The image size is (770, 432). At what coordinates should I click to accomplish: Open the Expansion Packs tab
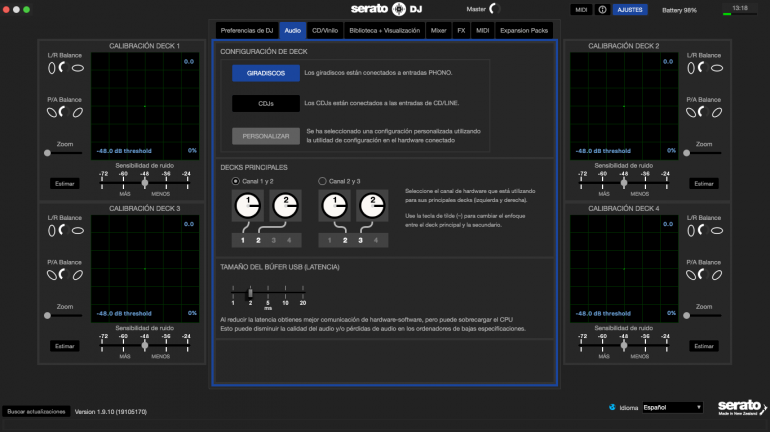(x=524, y=30)
